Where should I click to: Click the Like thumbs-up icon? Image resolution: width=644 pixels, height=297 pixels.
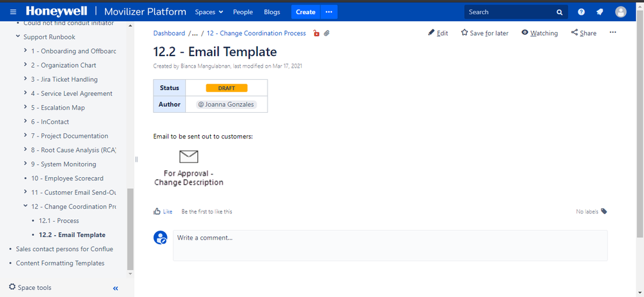(157, 212)
